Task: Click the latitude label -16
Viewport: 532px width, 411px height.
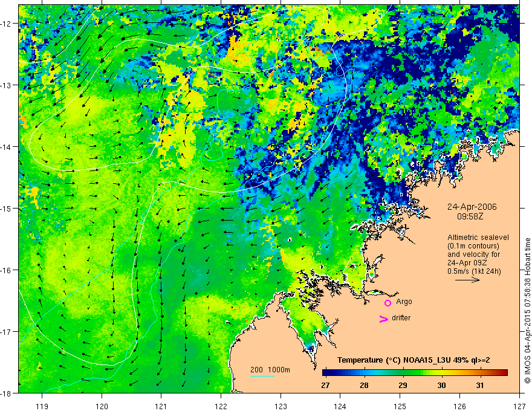Action: coord(7,270)
